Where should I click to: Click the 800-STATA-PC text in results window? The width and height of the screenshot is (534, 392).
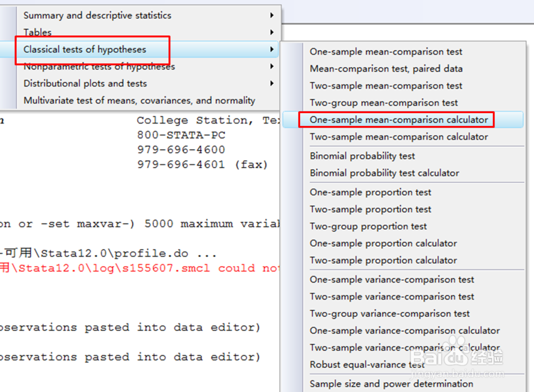coord(181,135)
